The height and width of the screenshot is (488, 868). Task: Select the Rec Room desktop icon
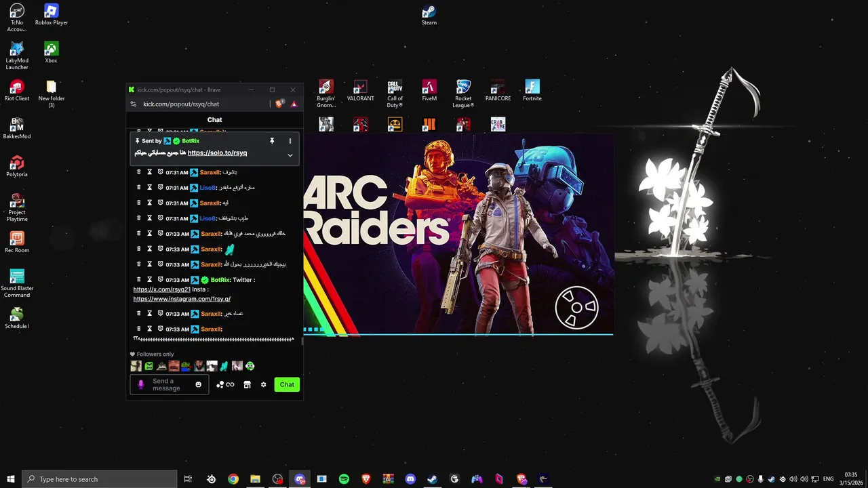(17, 243)
